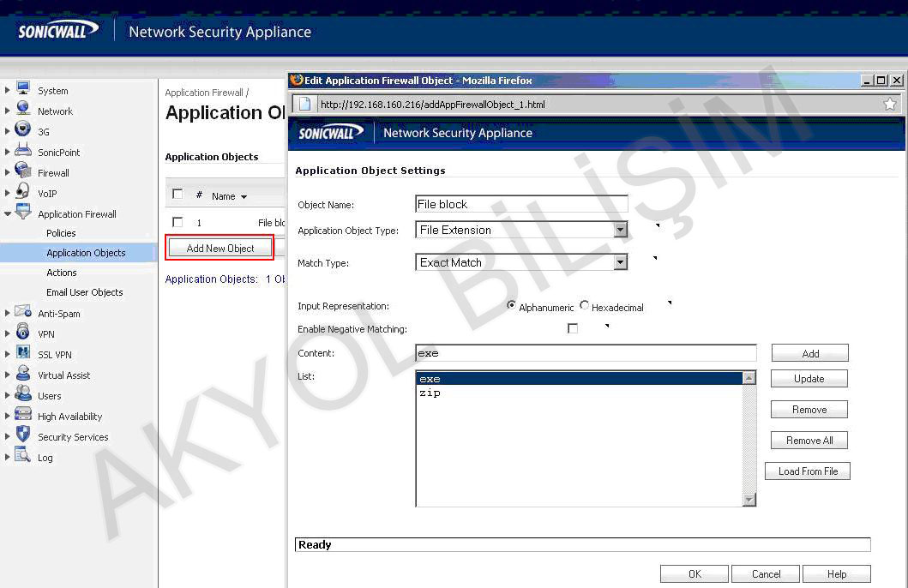Open the Application Object Type dropdown
This screenshot has width=908, height=588.
click(x=620, y=230)
